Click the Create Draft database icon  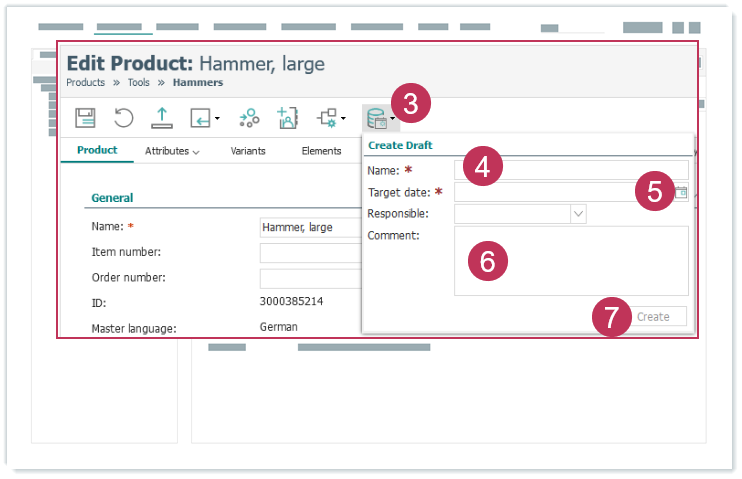pyautogui.click(x=377, y=119)
